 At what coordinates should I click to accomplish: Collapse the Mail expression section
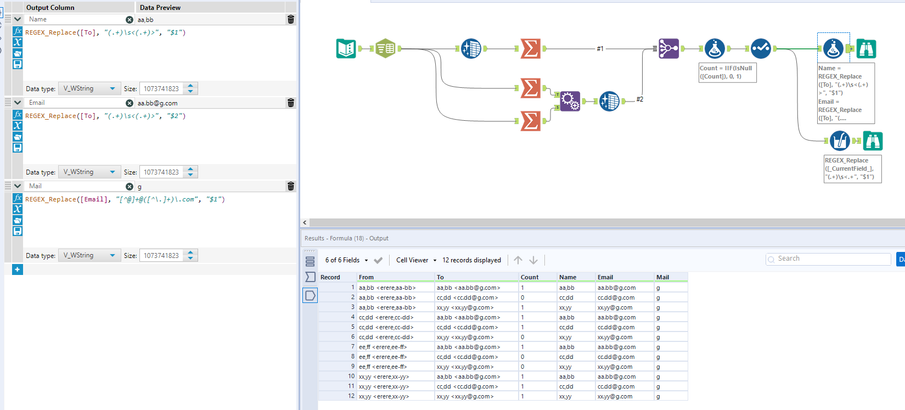[x=17, y=186]
